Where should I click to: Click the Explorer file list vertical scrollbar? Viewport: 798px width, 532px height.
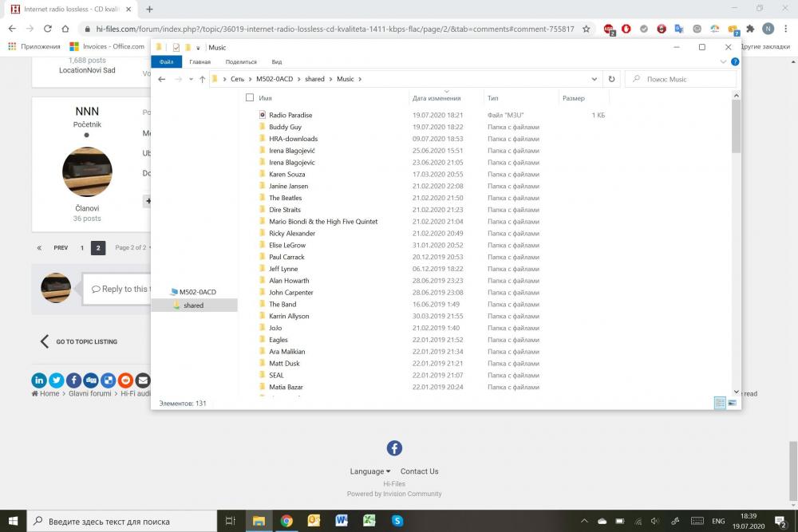736,126
